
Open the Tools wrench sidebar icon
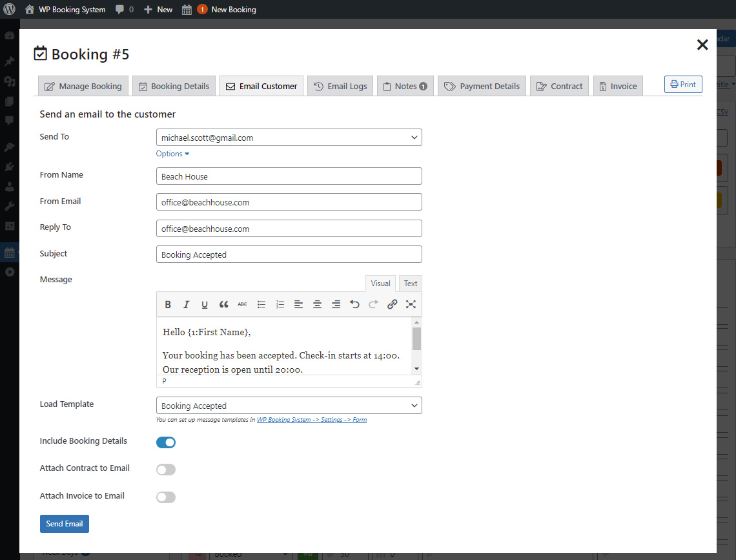[10, 206]
